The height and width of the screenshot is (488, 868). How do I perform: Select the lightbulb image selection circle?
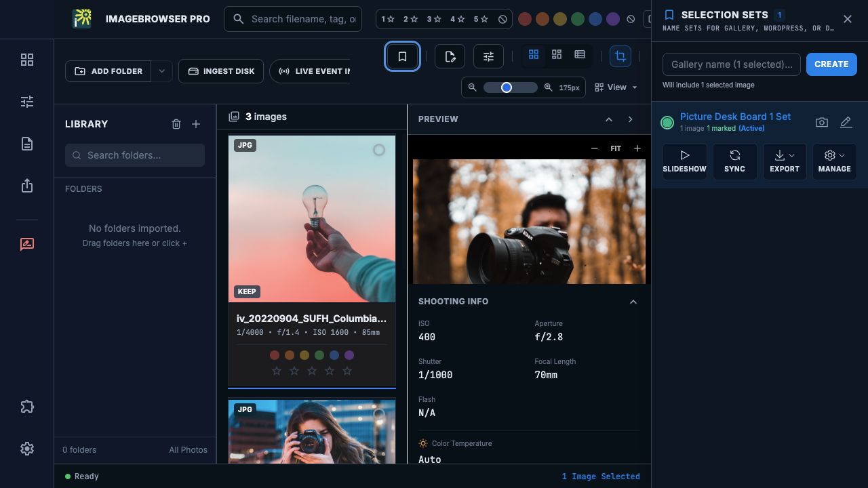(379, 150)
